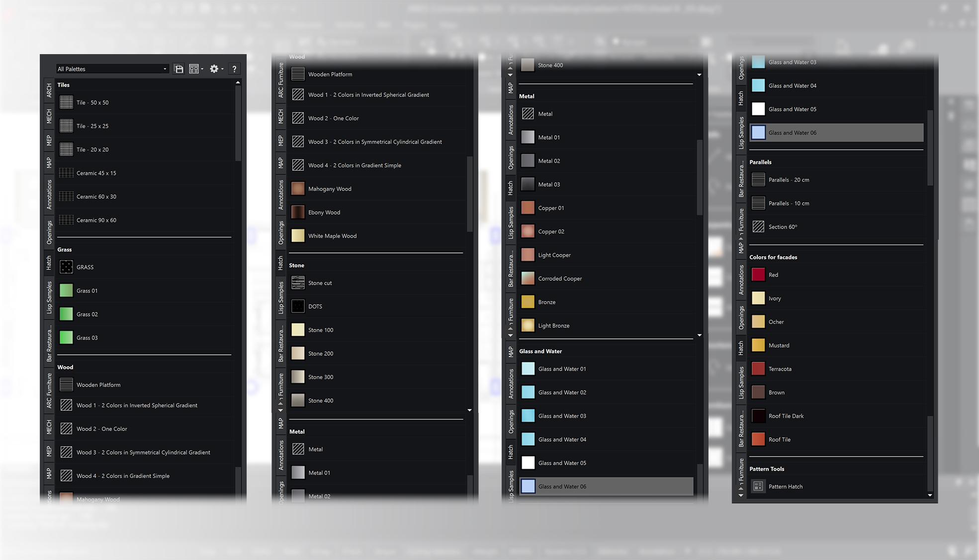Select the Tile - 20 x 20 hatch
979x560 pixels.
point(145,150)
